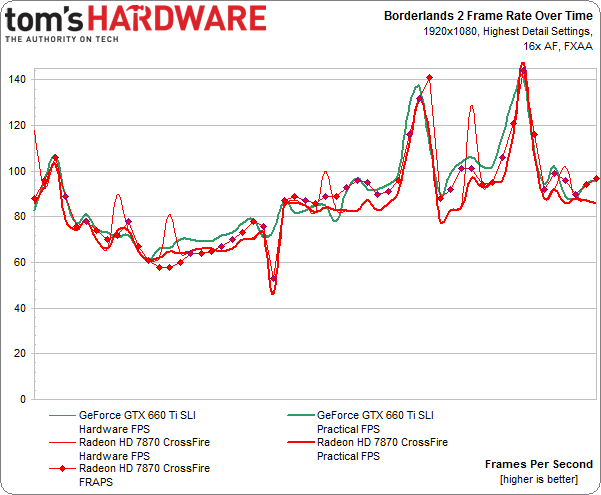Click the y-axis label 140
The width and height of the screenshot is (601, 495).
click(17, 80)
